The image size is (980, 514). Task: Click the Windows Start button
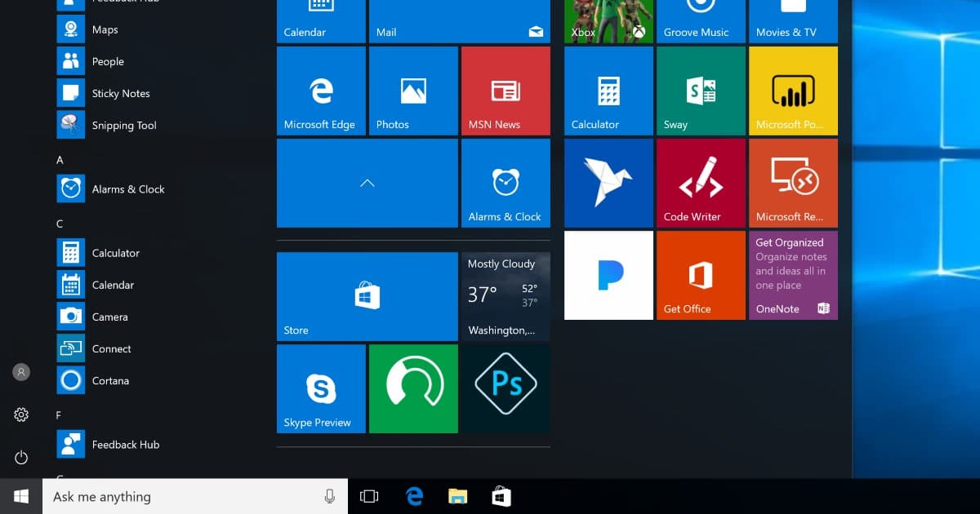(x=21, y=496)
